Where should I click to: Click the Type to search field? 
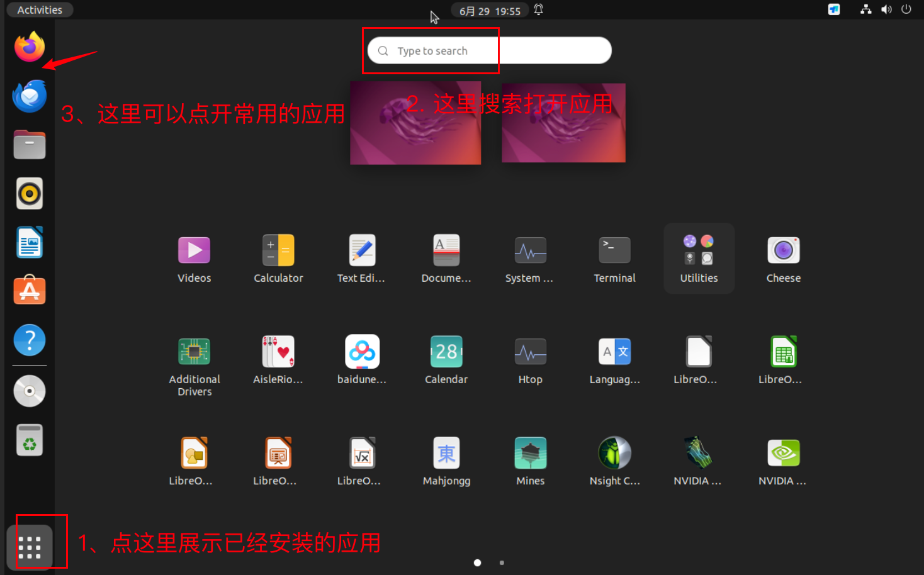coord(488,50)
